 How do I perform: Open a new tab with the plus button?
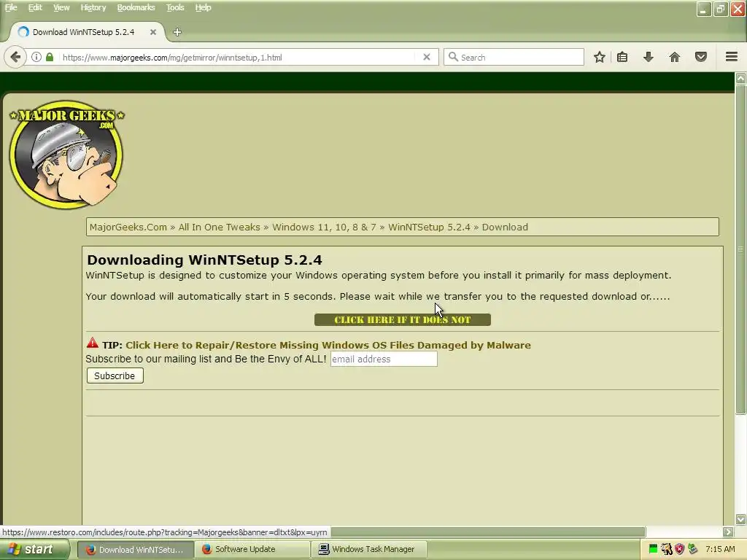click(x=177, y=32)
